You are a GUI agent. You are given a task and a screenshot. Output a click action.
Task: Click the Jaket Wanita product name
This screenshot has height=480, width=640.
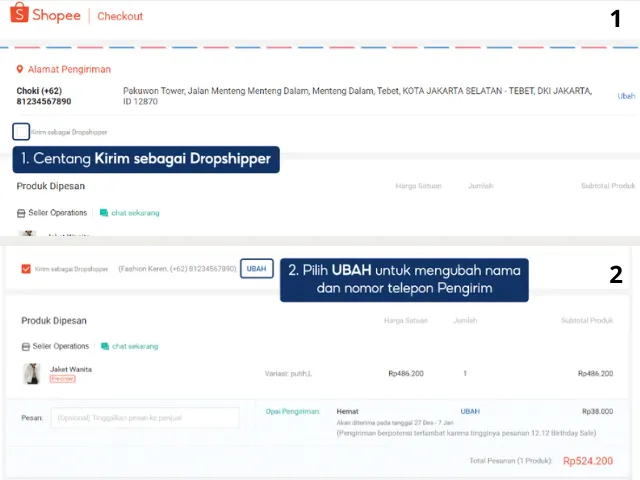(x=71, y=369)
